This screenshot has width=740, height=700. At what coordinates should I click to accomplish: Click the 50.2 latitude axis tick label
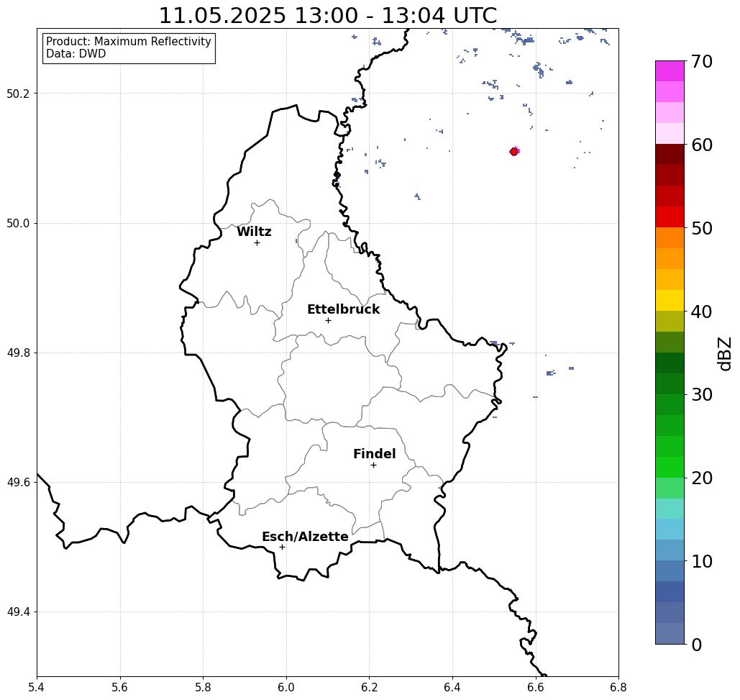(x=18, y=94)
